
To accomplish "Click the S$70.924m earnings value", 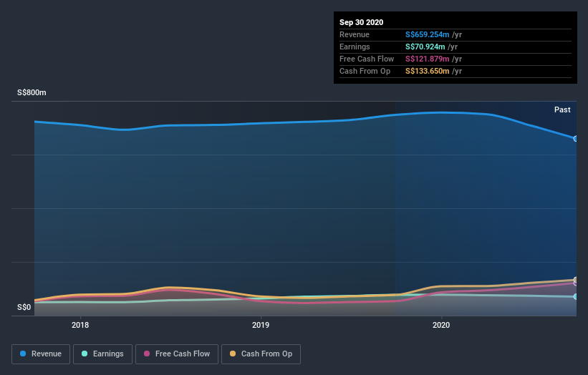I will point(425,47).
